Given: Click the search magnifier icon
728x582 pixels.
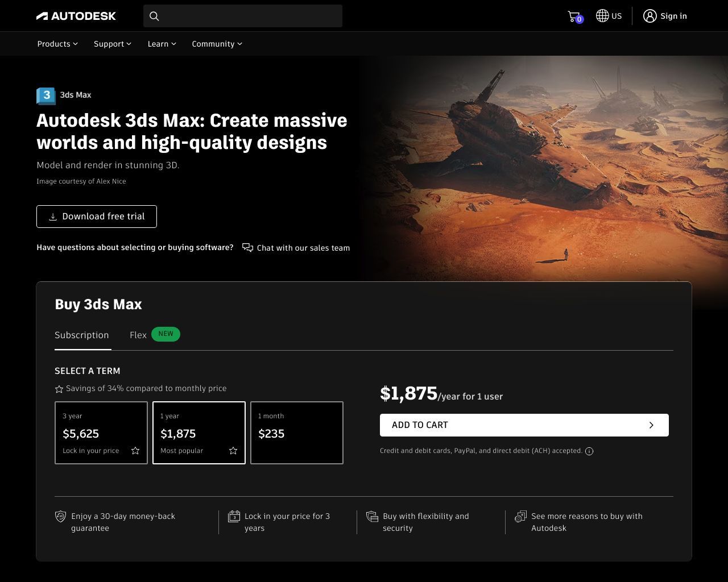Looking at the screenshot, I should pyautogui.click(x=154, y=16).
